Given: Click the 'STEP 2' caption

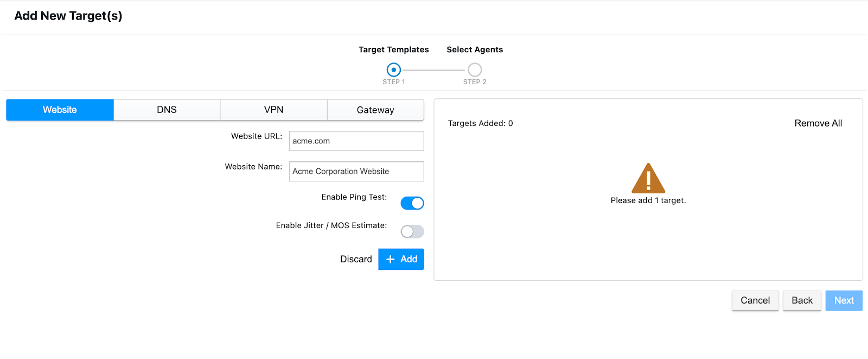Looking at the screenshot, I should point(475,82).
